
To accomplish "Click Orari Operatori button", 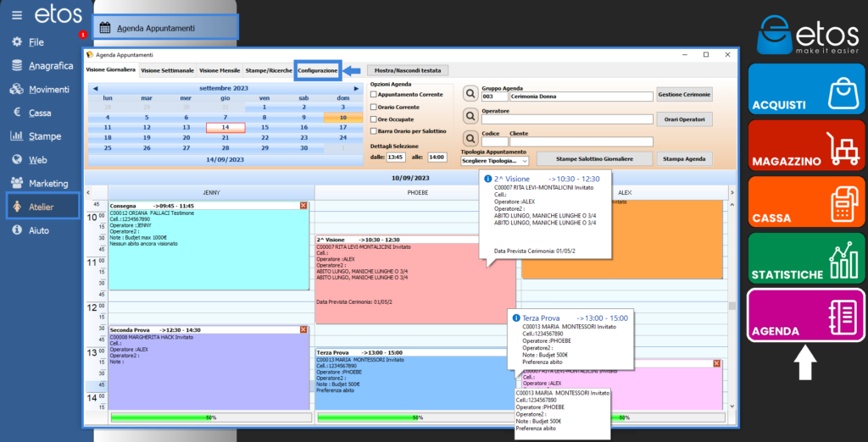I will [x=684, y=119].
